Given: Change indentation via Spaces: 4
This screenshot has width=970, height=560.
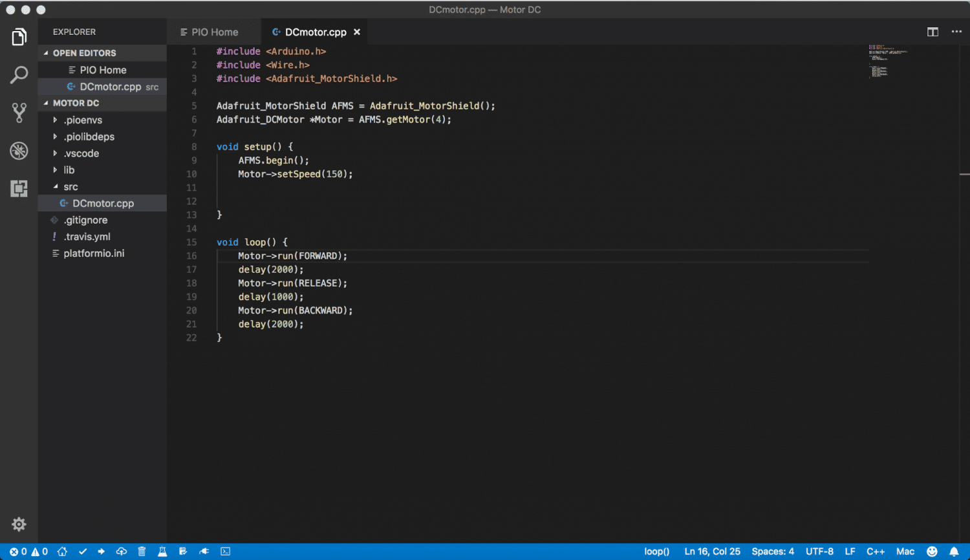Looking at the screenshot, I should pos(772,552).
